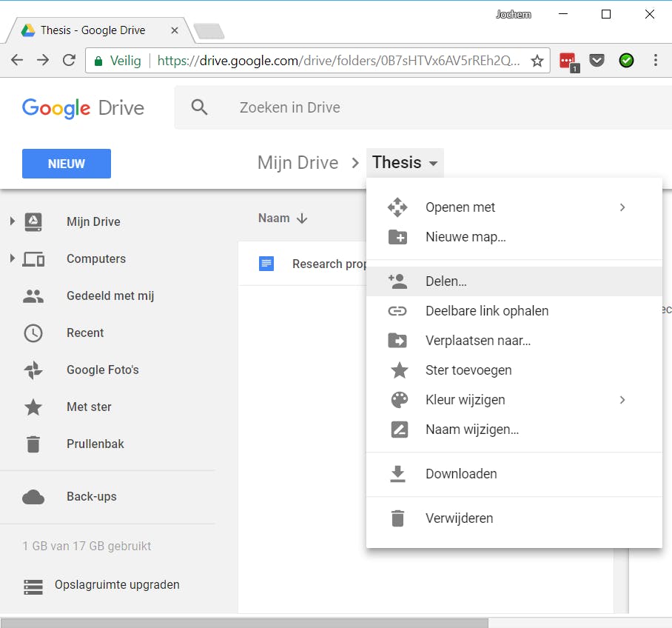
Task: Choose Naam wijzigen... menu entry
Action: coord(514,430)
